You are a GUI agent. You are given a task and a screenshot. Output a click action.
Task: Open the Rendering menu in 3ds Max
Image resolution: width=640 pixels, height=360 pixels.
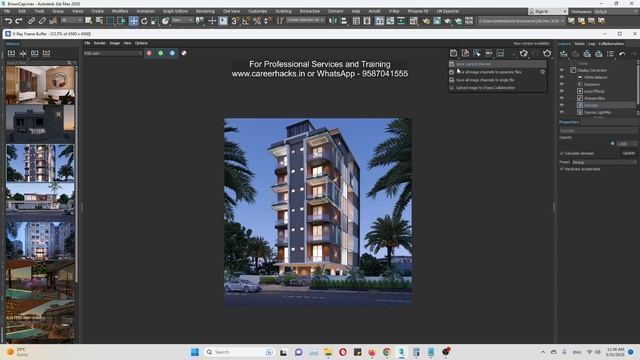[205, 11]
